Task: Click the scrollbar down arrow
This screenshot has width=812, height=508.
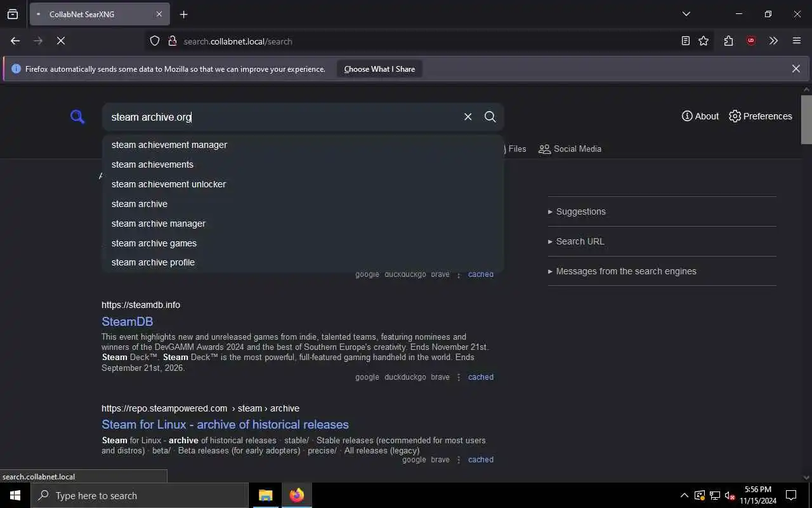Action: [x=806, y=477]
